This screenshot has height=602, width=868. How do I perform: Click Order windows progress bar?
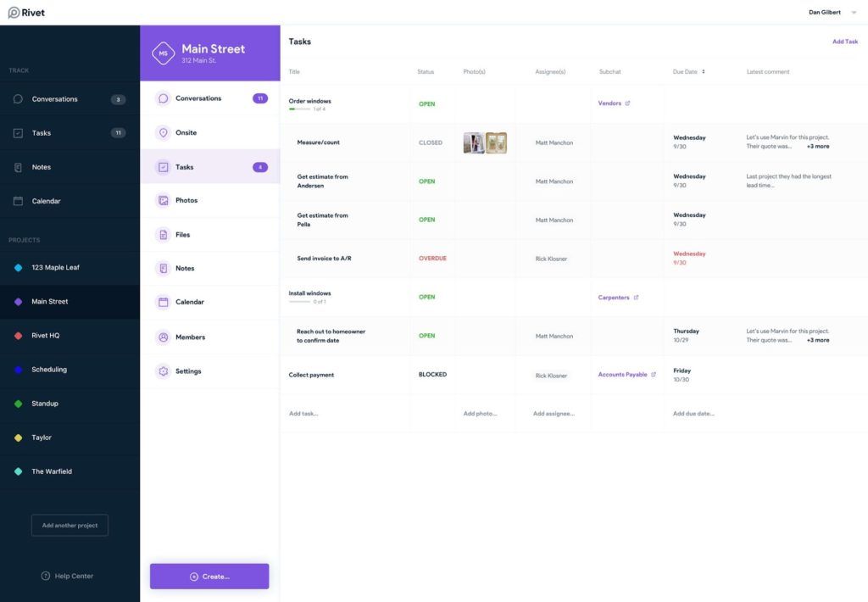(x=299, y=109)
